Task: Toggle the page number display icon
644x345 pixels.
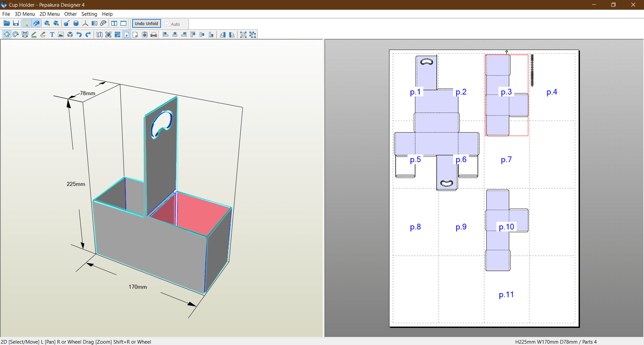Action: 127,35
